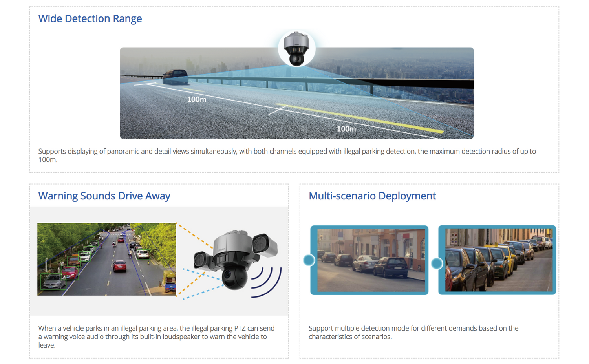Click the warning voice audio description paragraph
The height and width of the screenshot is (364, 589).
[x=156, y=337]
